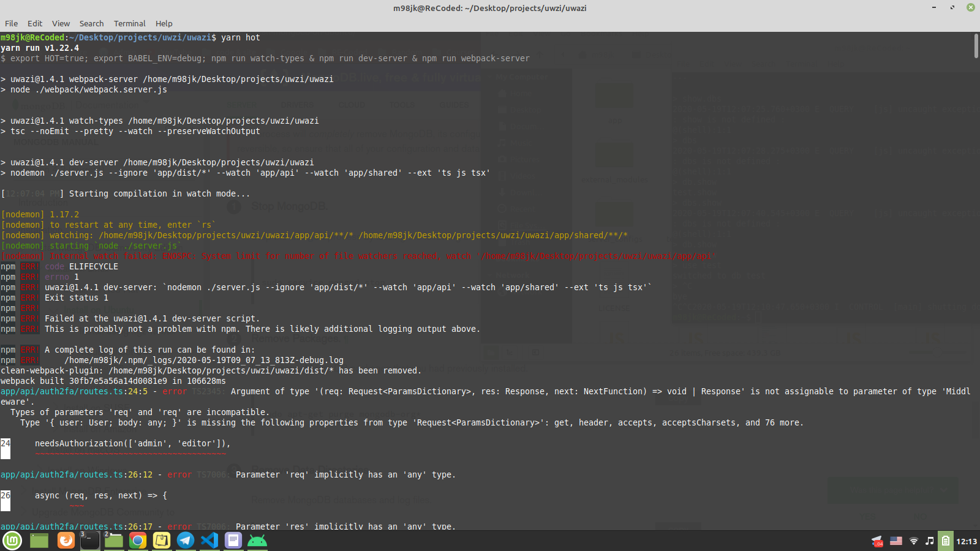Open the sticky notes app

pos(162,541)
